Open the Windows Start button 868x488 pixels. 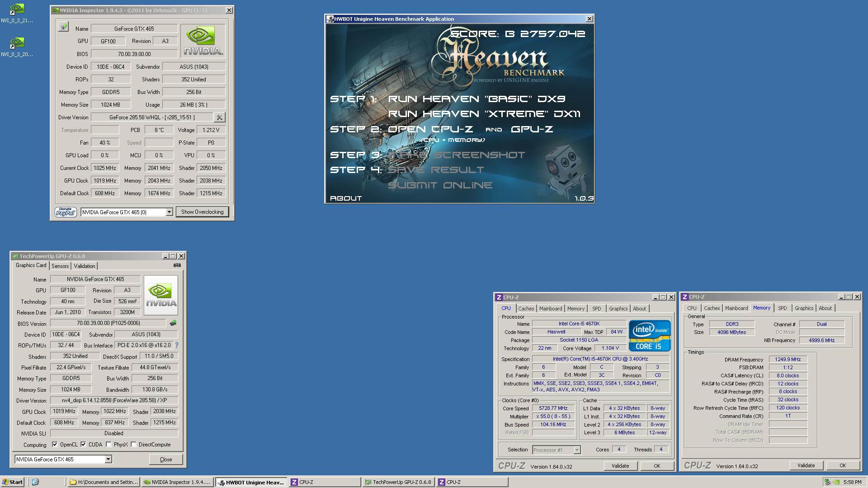13,482
